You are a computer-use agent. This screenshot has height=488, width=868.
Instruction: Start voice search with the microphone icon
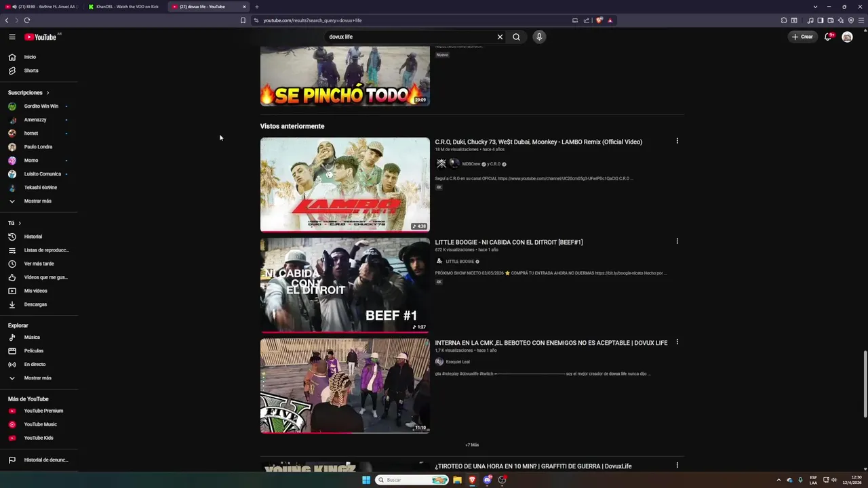tap(539, 37)
